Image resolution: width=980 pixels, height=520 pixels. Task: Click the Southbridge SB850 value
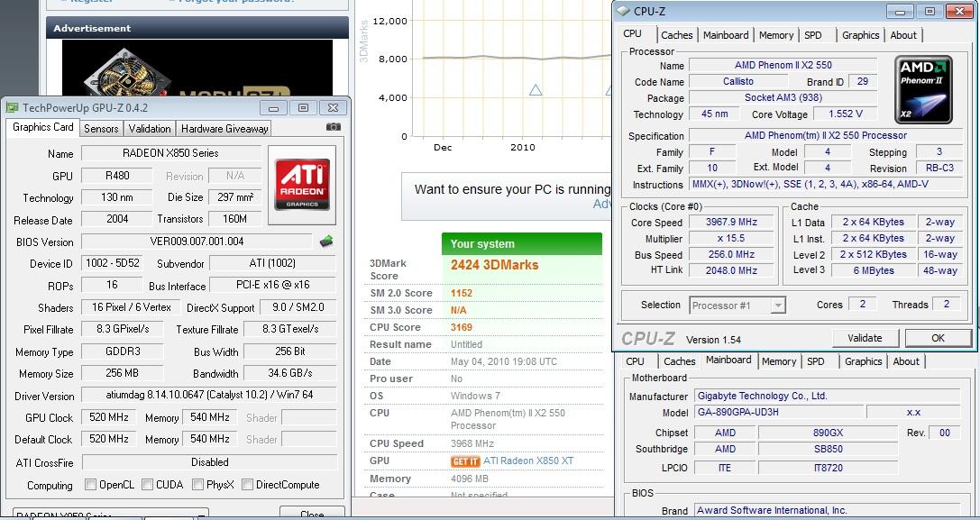(829, 449)
